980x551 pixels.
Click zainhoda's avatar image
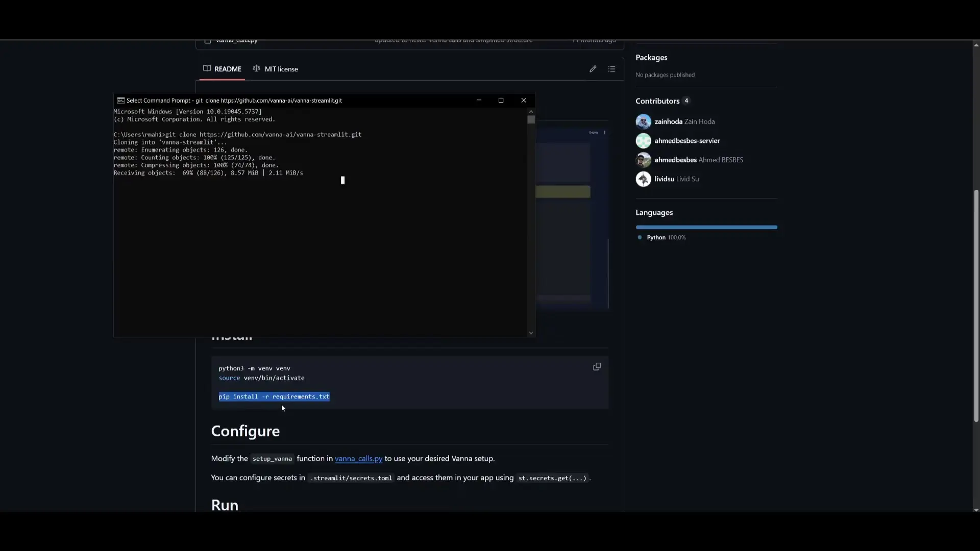[643, 121]
